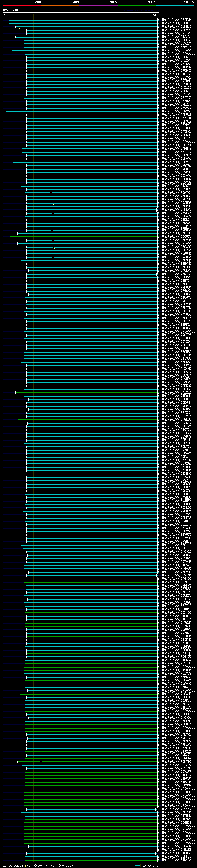Click the green alignment bar of UniRef100_A8NY92
The width and height of the screenshot is (197, 868).
click(x=88, y=761)
